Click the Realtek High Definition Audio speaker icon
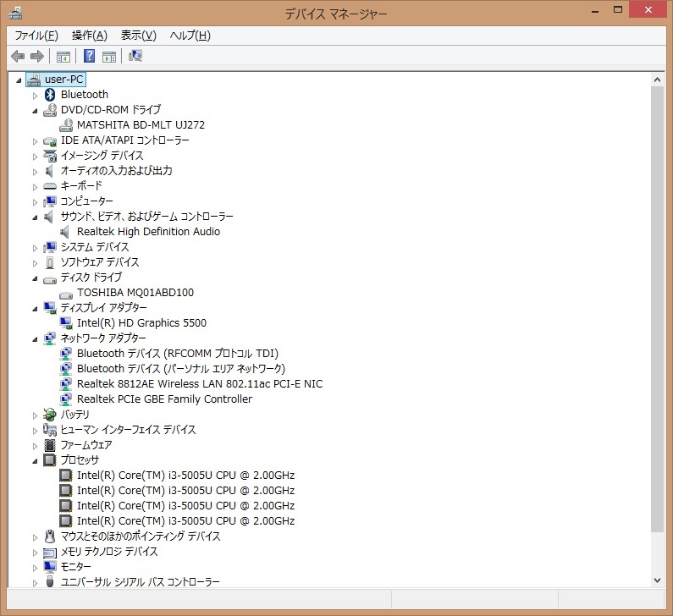This screenshot has width=673, height=616. tap(65, 232)
